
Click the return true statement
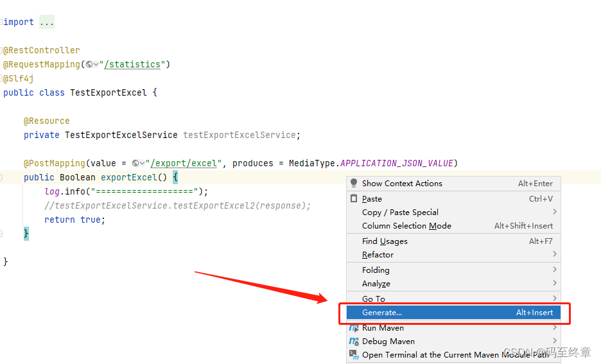click(74, 220)
